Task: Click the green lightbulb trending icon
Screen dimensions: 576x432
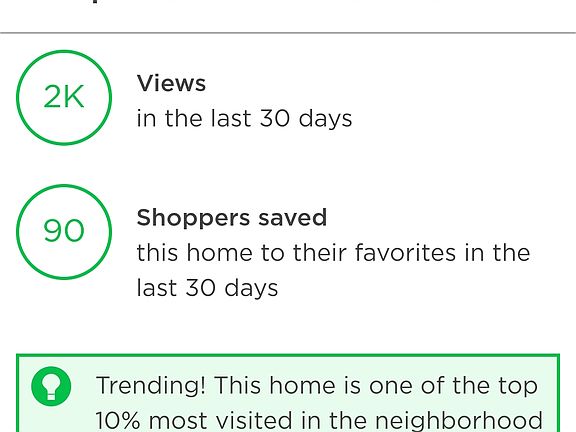Action: (51, 386)
